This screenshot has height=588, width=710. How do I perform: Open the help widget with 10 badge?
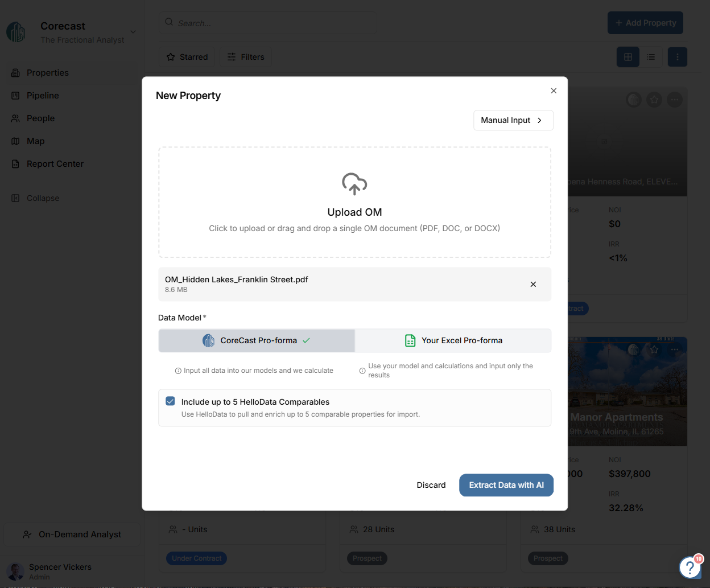[x=690, y=567]
